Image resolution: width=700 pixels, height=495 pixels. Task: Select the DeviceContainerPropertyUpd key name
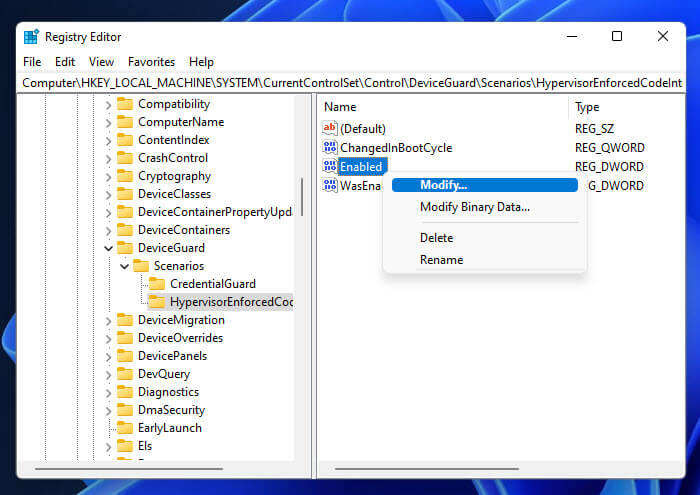pos(215,212)
